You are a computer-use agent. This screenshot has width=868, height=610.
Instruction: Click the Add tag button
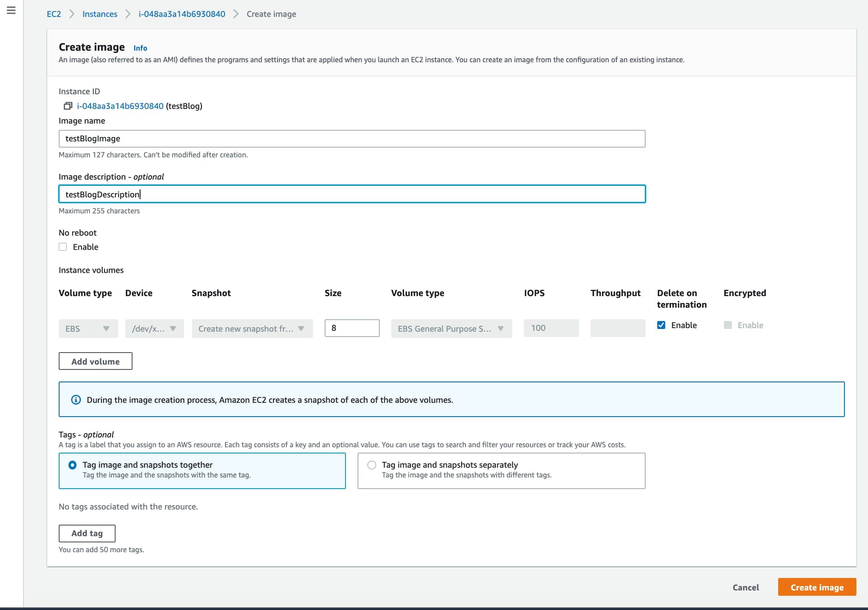click(x=87, y=533)
